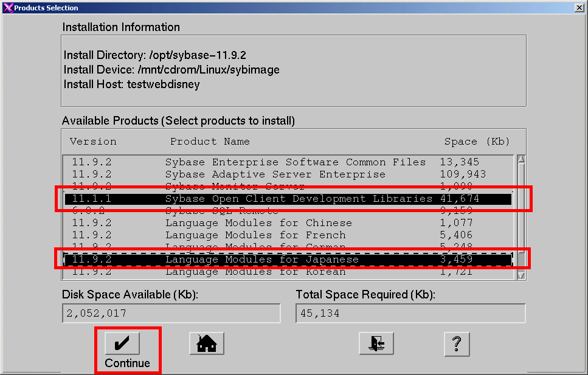Click the Version column header
Viewport: 588px width, 375px height.
[x=93, y=142]
